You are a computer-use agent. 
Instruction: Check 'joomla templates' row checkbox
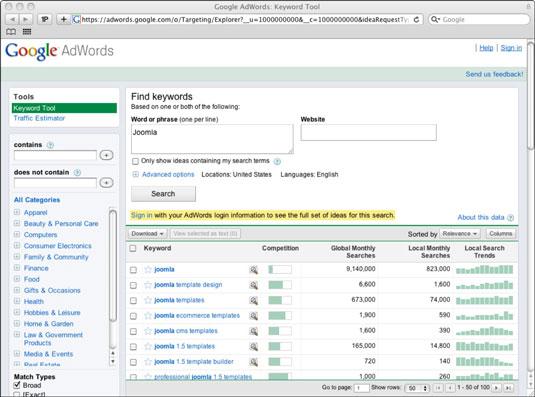point(133,300)
